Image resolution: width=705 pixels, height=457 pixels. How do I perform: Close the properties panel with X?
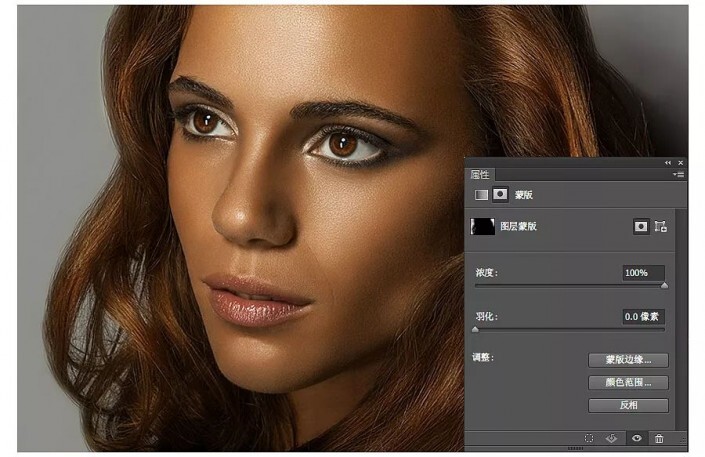tap(680, 162)
